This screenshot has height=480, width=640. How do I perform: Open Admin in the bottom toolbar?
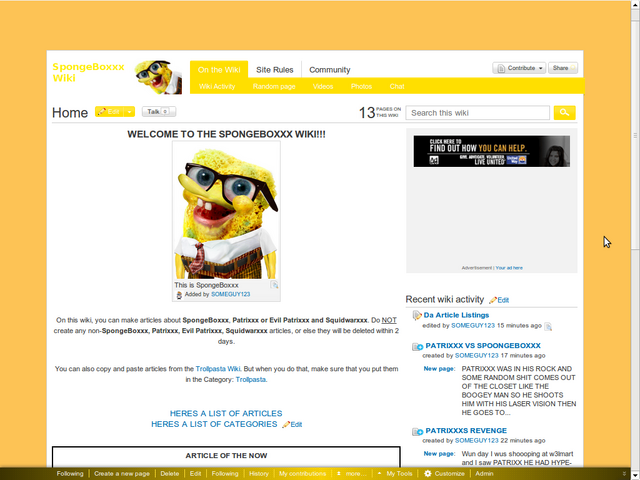[484, 473]
